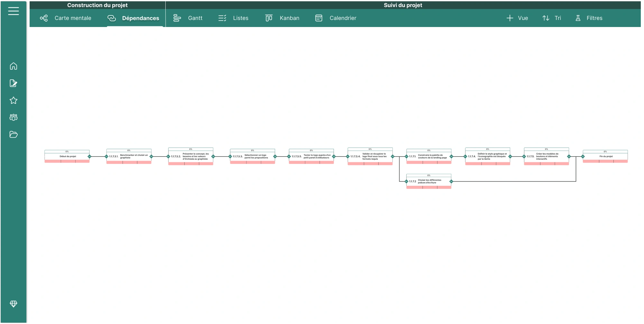
Task: Click input connector of task 1.1.7.3.4.
Action: pyautogui.click(x=348, y=157)
